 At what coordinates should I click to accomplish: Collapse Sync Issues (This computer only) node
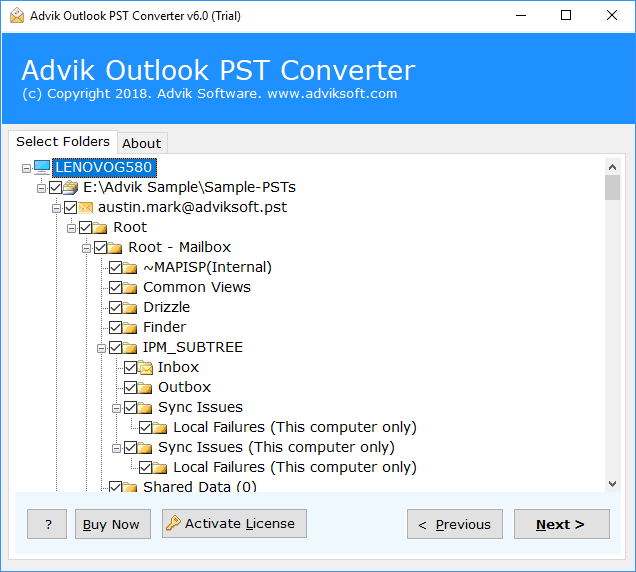point(116,448)
